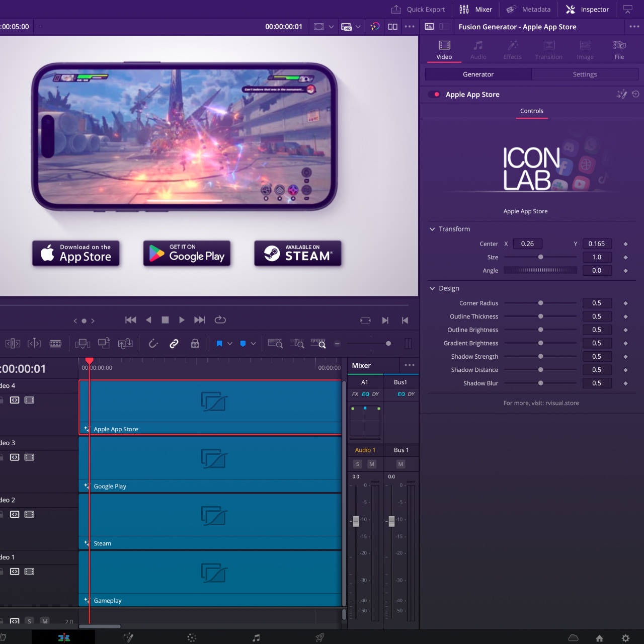
Task: Toggle the Loop playback icon
Action: pyautogui.click(x=220, y=320)
